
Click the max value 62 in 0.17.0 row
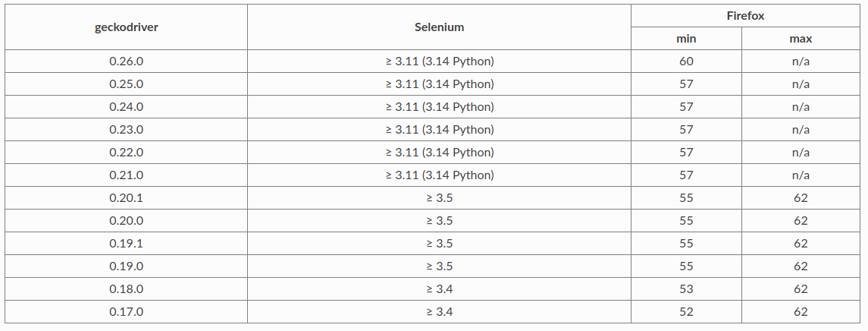point(801,312)
